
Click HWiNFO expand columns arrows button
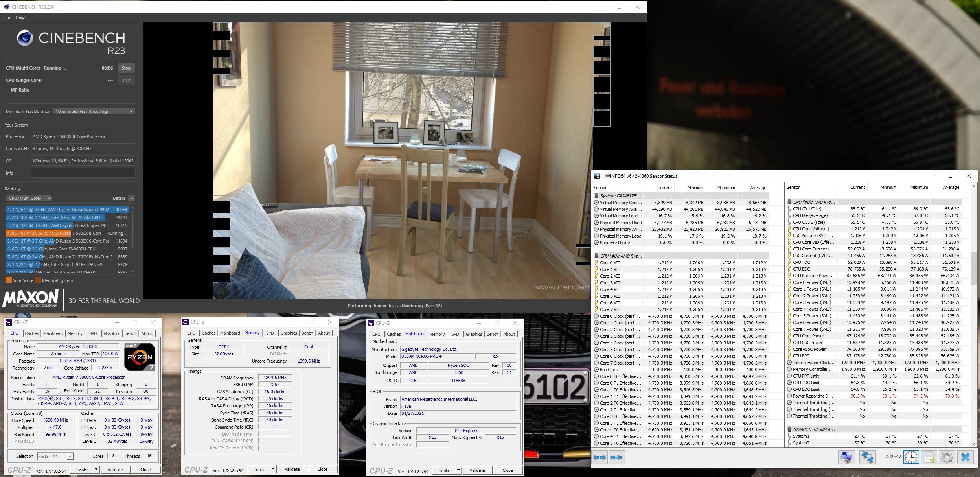pyautogui.click(x=600, y=457)
